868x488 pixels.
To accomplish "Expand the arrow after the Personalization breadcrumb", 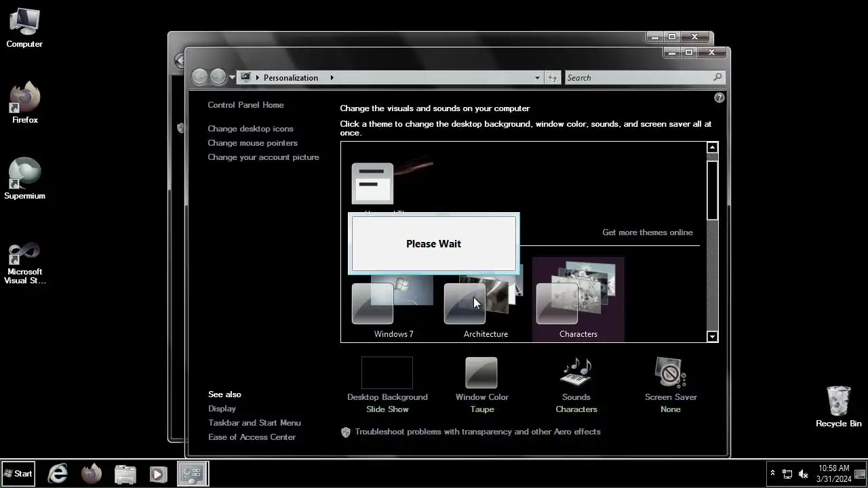I will tap(332, 77).
